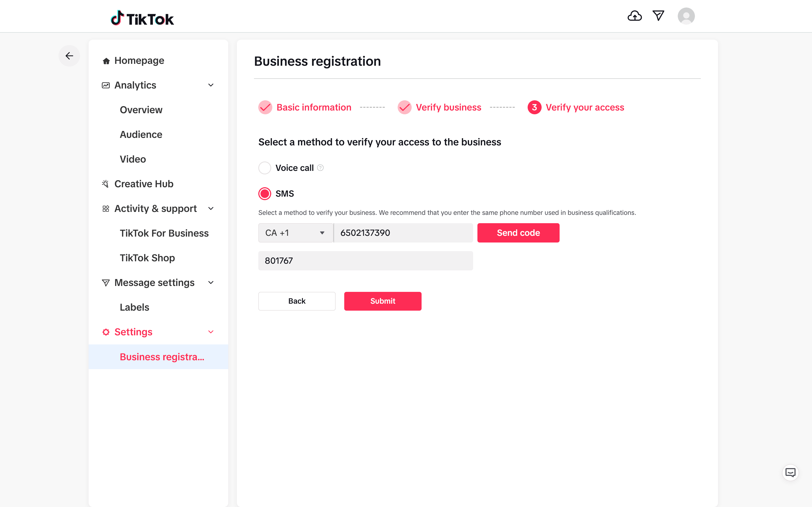The width and height of the screenshot is (812, 507).
Task: Go to Homepage via house icon
Action: pos(106,61)
